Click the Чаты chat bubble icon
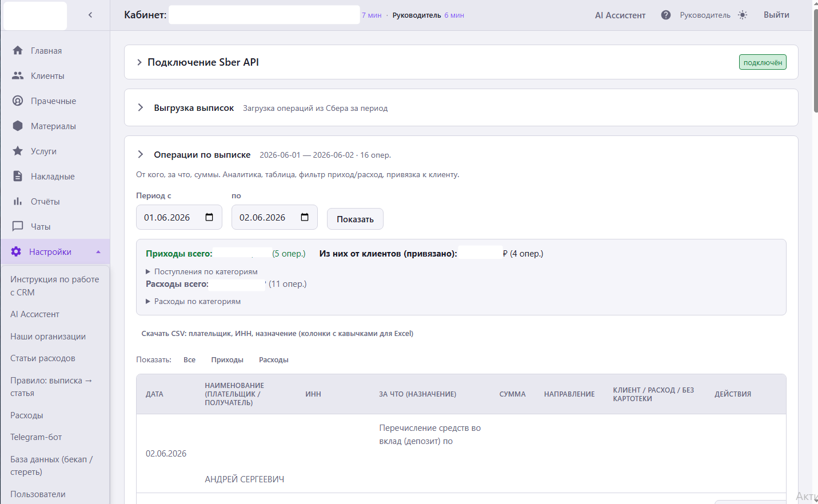 18,226
